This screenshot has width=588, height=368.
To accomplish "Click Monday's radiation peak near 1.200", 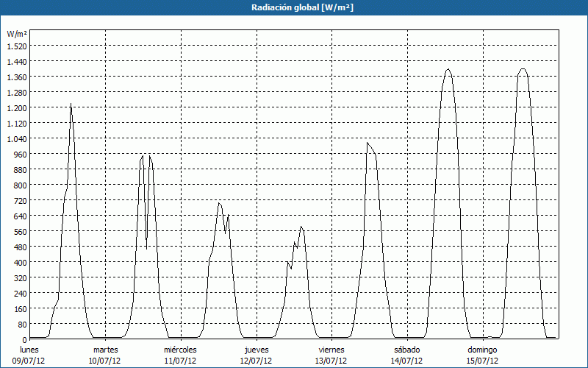I will coord(71,104).
